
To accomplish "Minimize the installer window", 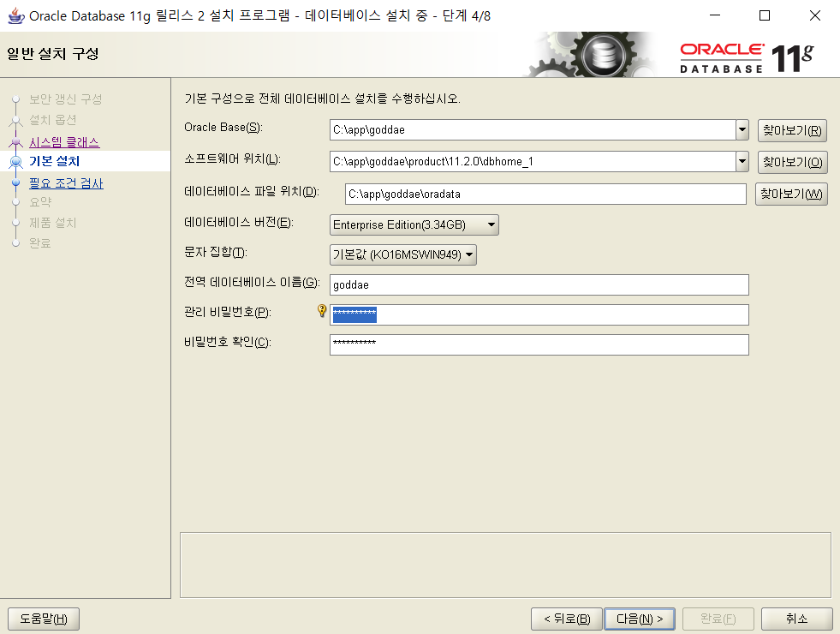I will click(x=715, y=15).
